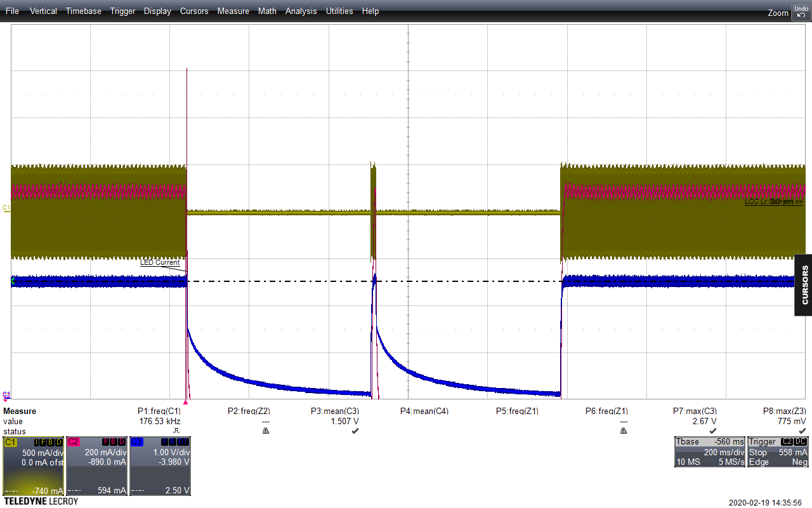This screenshot has width=812, height=508.
Task: Select the pink trigger position marker
Action: click(185, 402)
